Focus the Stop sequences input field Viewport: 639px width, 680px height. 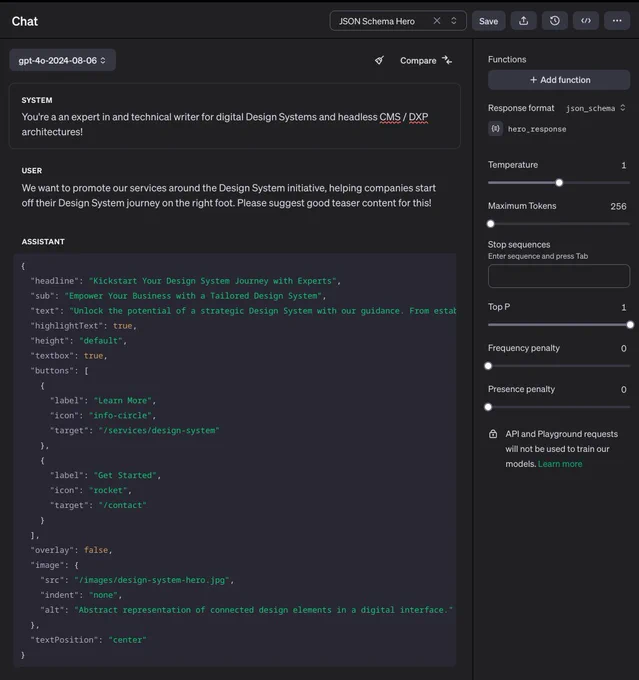(x=559, y=276)
